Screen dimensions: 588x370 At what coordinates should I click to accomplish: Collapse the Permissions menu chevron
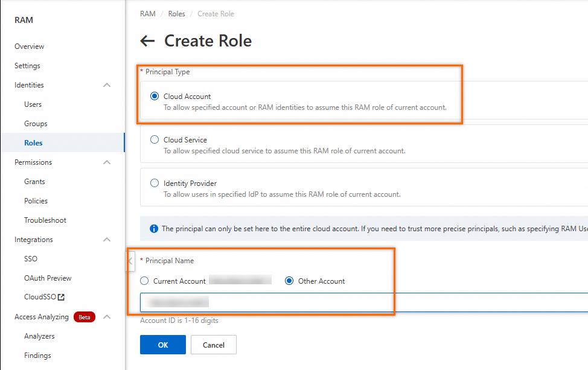click(x=107, y=162)
